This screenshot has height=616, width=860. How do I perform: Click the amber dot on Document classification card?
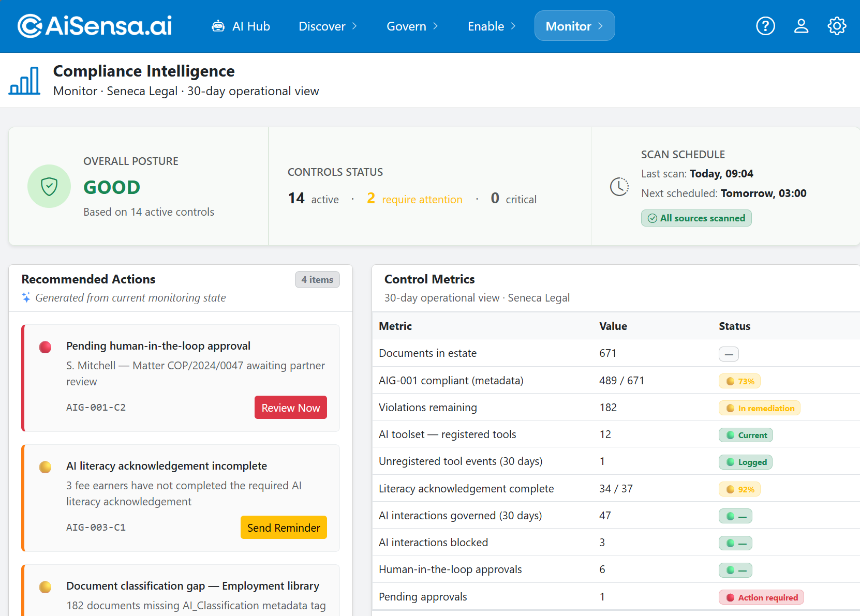(x=45, y=587)
